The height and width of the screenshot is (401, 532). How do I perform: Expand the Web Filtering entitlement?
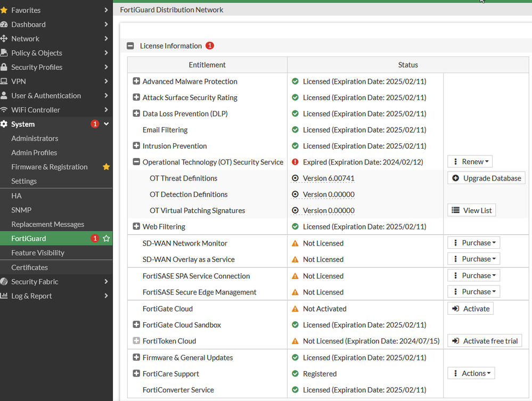[x=136, y=226]
